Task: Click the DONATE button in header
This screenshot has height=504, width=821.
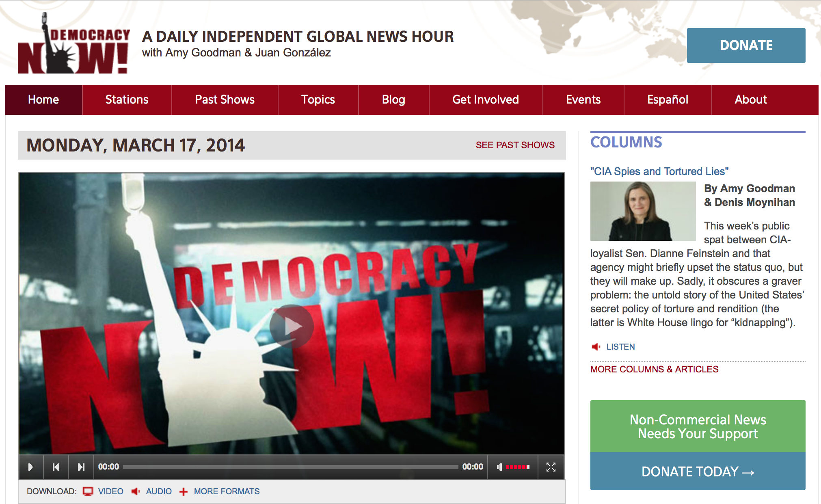Action: point(746,45)
